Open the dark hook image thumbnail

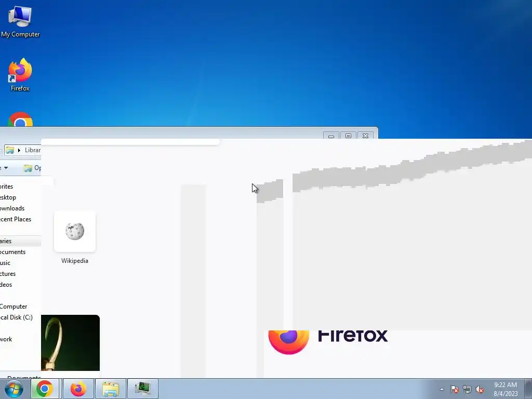tap(70, 343)
